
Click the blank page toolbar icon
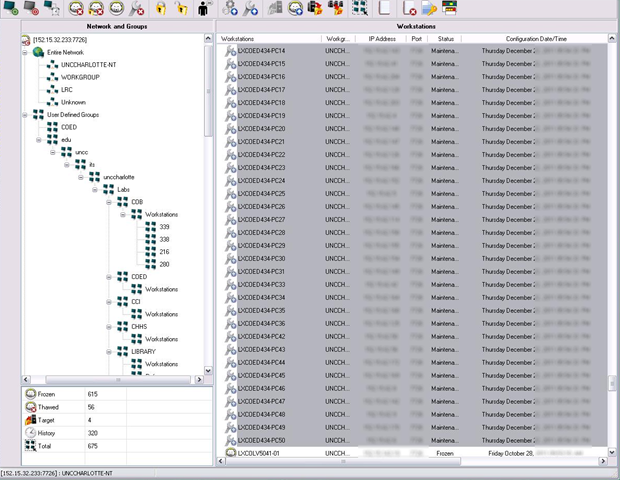coord(385,9)
